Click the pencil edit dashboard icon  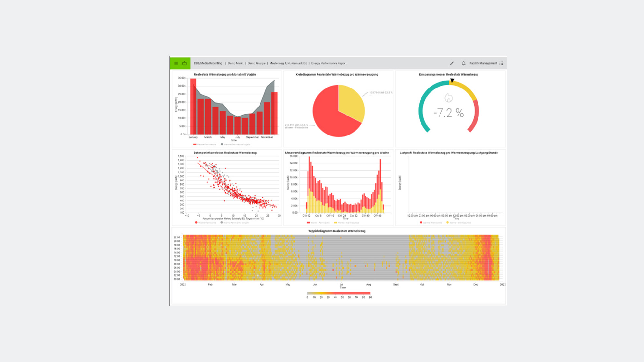click(x=452, y=63)
